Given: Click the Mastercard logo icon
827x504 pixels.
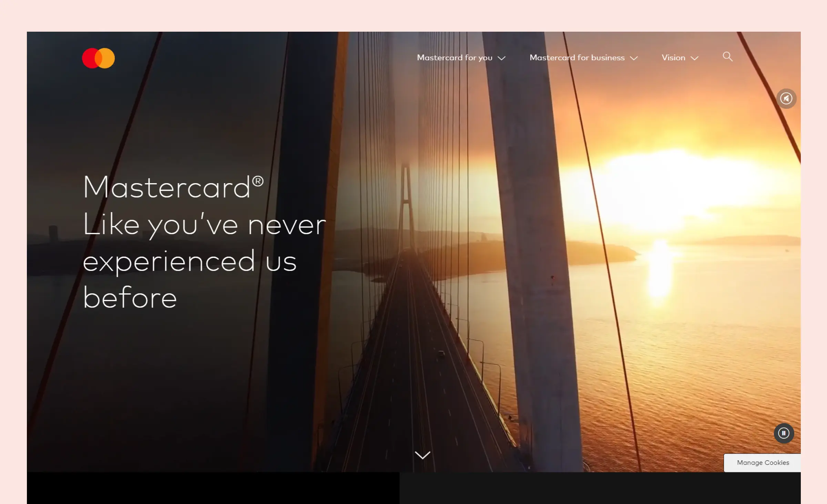Looking at the screenshot, I should click(99, 59).
